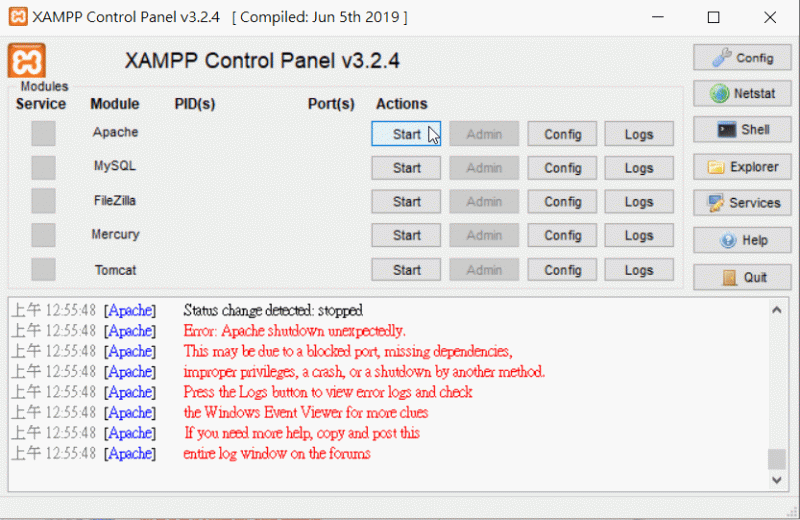Open the Shell terminal icon button
Image resolution: width=800 pixels, height=520 pixels.
pos(742,130)
